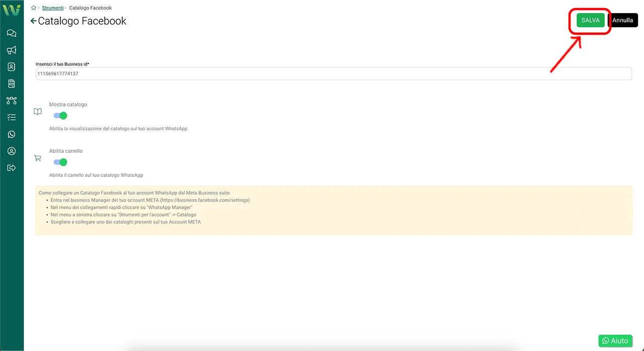Screen dimensions: 644x351
Task: Click the SALVA button
Action: tap(591, 20)
